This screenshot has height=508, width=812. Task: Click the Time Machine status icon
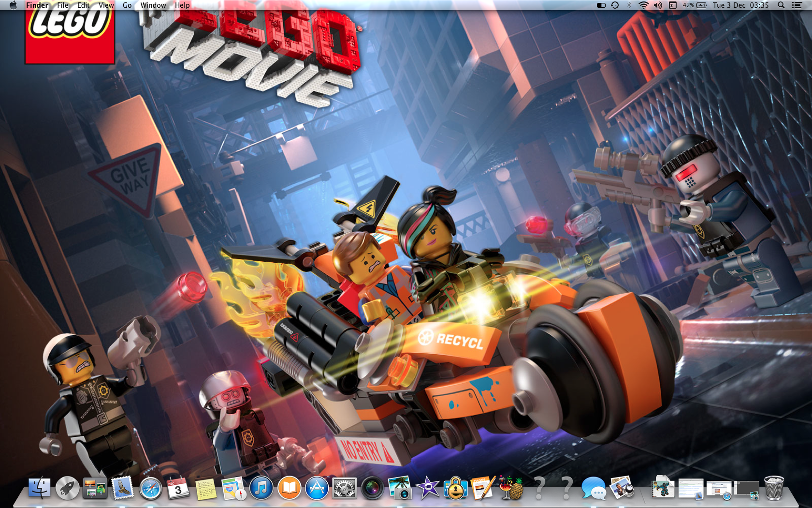(615, 5)
